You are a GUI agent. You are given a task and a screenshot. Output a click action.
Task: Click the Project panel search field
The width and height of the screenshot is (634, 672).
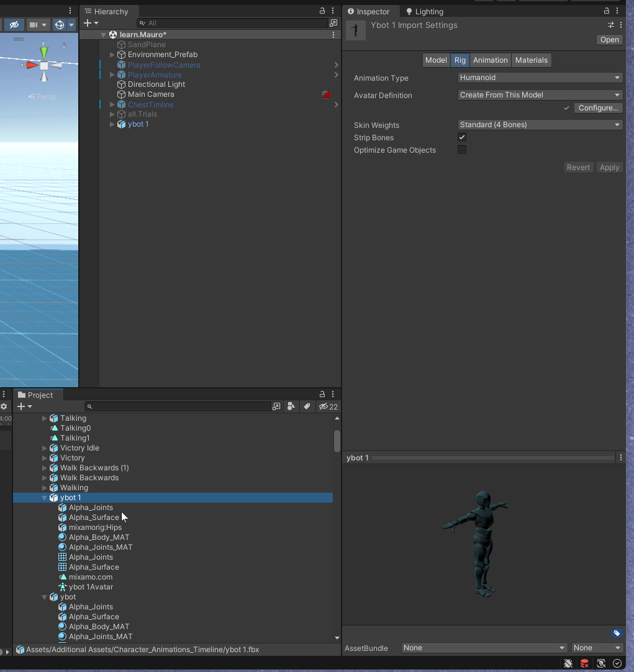click(x=180, y=406)
